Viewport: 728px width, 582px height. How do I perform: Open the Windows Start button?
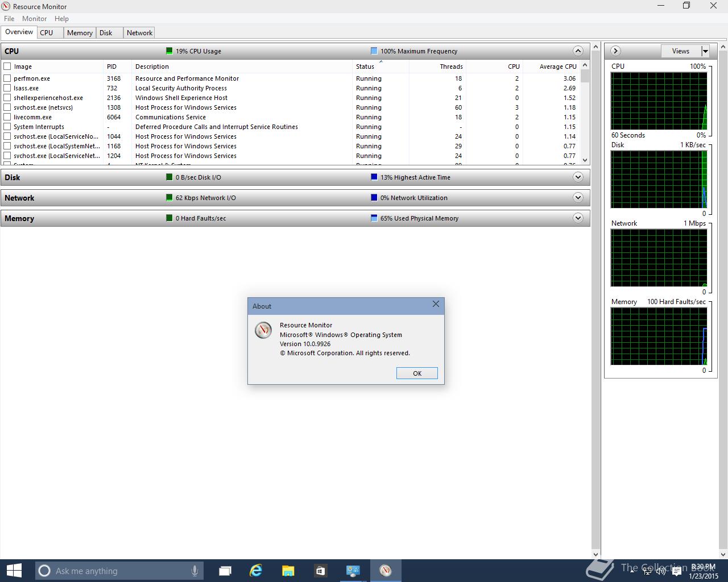pos(14,571)
